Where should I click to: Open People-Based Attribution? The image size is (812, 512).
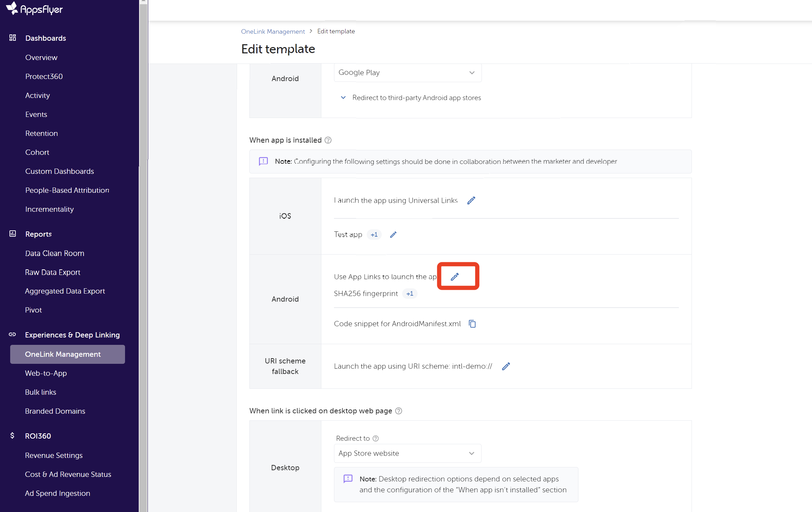[67, 190]
